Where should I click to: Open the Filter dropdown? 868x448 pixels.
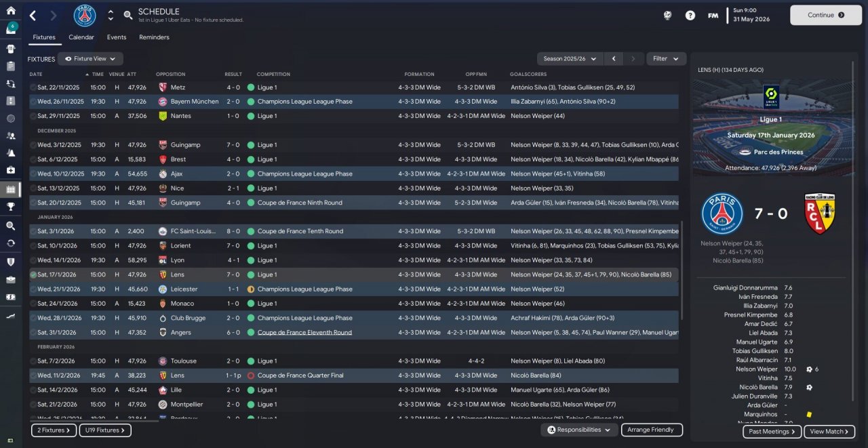click(666, 59)
